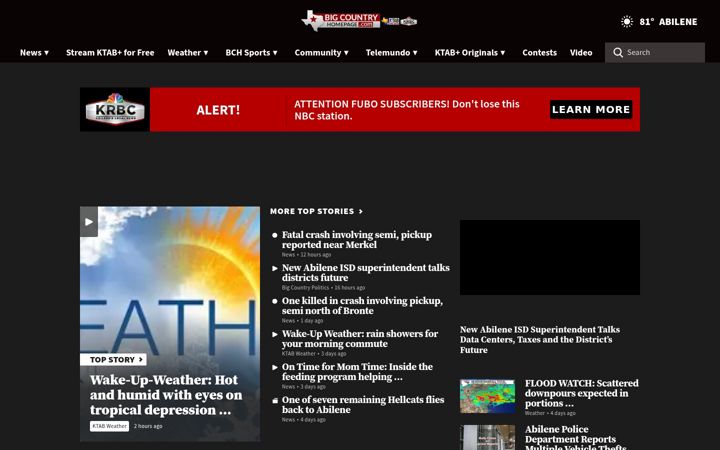The height and width of the screenshot is (450, 720).
Task: Open Fatal crash involving semi, pickup story
Action: [357, 240]
